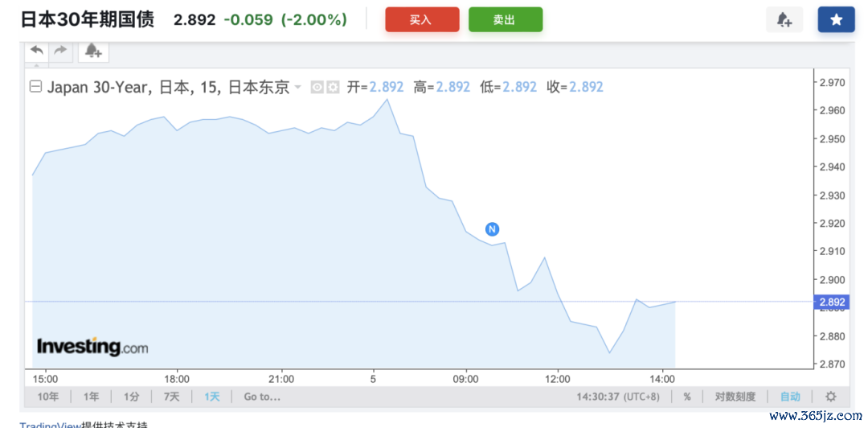The width and height of the screenshot is (868, 428).
Task: Open the Go to... date picker
Action: click(262, 397)
